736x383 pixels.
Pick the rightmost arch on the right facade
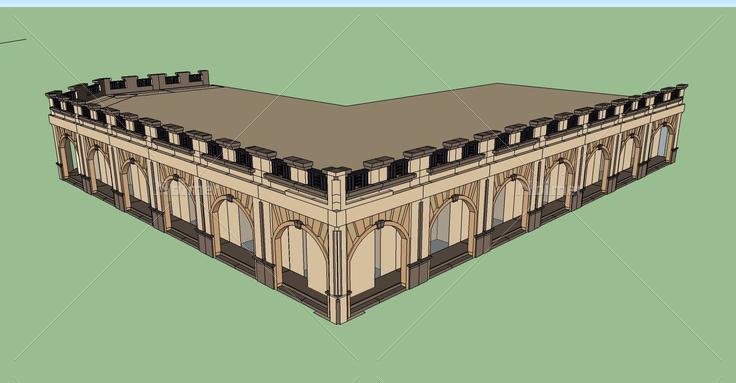point(662,142)
